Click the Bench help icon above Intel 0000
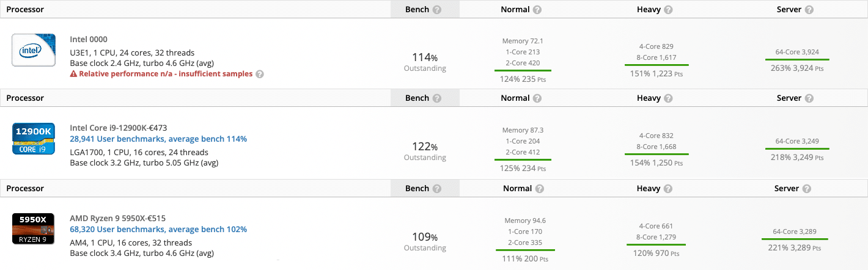This screenshot has width=868, height=270. coord(437,10)
